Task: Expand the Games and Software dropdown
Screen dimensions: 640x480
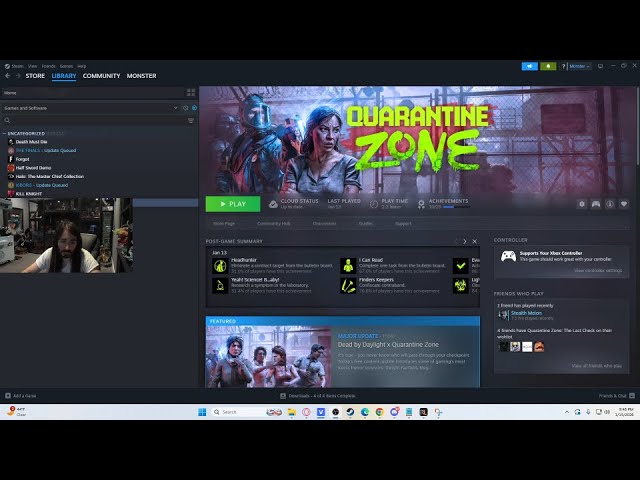Action: [175, 107]
